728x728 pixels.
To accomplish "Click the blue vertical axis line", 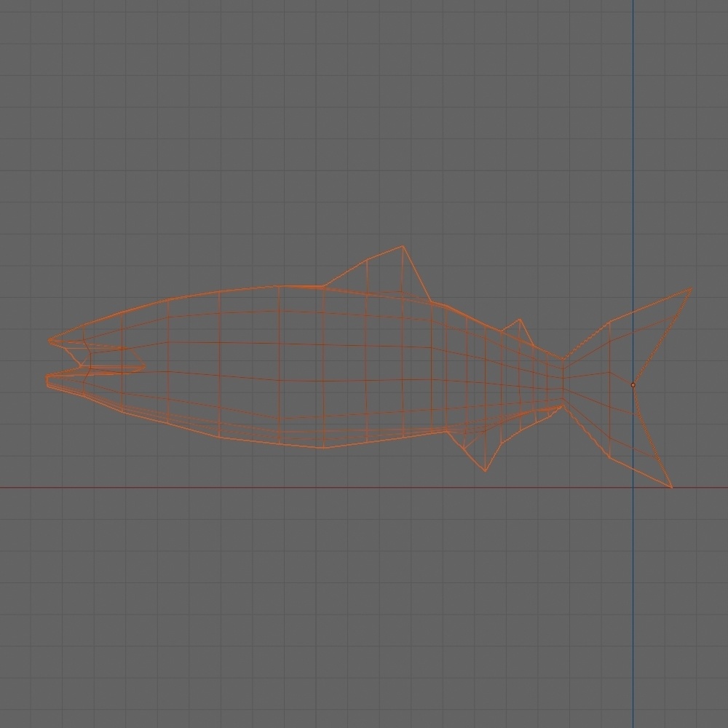I will click(x=633, y=146).
